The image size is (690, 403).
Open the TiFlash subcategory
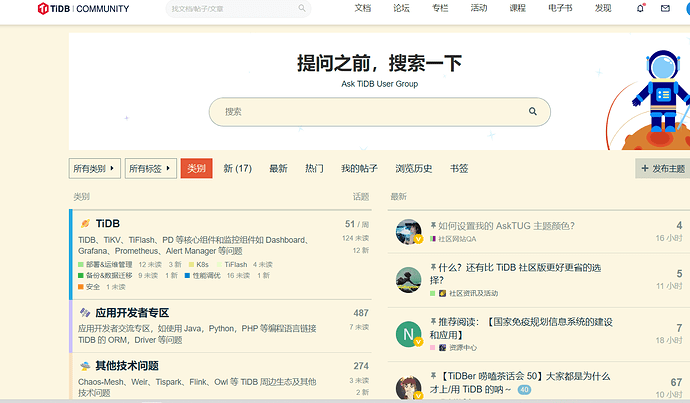pos(235,264)
